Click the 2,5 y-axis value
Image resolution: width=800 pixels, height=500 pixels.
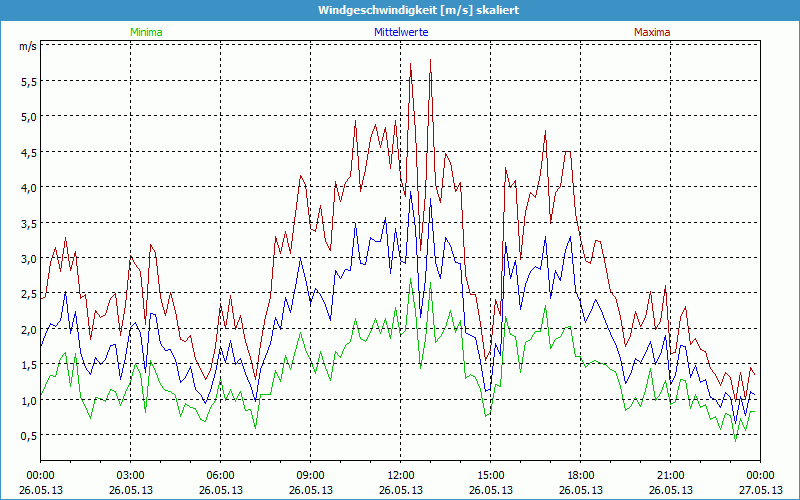28,293
